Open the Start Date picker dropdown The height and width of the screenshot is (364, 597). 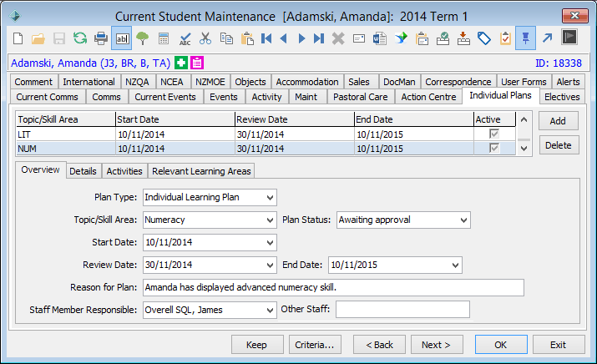tap(270, 243)
